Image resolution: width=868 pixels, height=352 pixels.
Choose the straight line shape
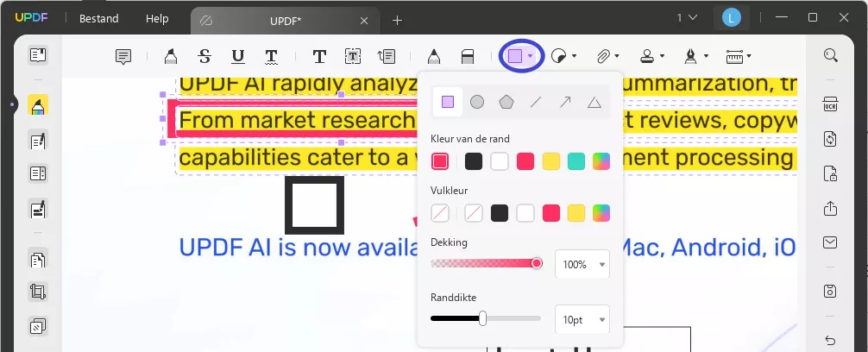535,102
